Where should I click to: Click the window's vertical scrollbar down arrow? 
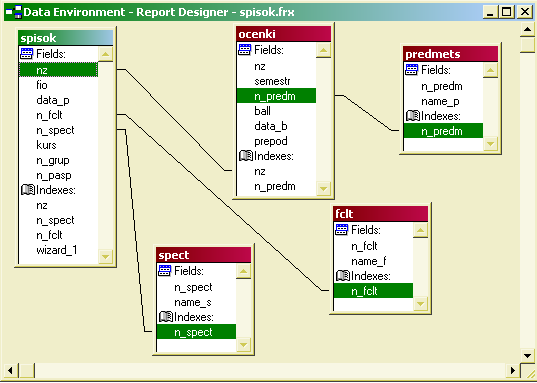tap(527, 355)
